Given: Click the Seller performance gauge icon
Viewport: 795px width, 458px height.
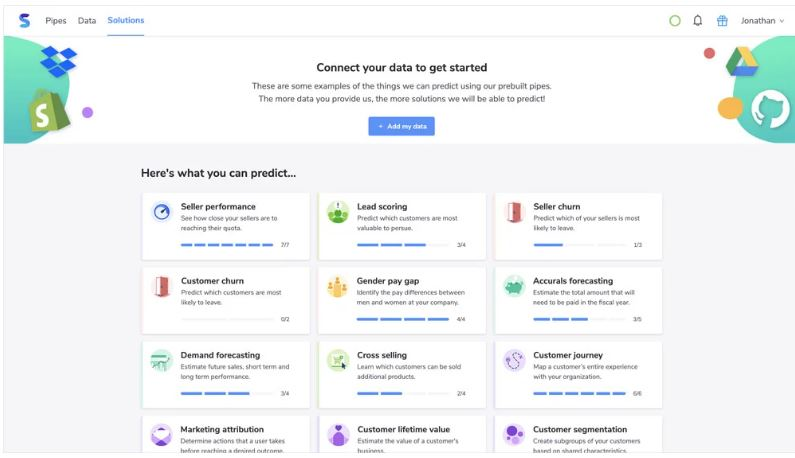Looking at the screenshot, I should pos(162,212).
